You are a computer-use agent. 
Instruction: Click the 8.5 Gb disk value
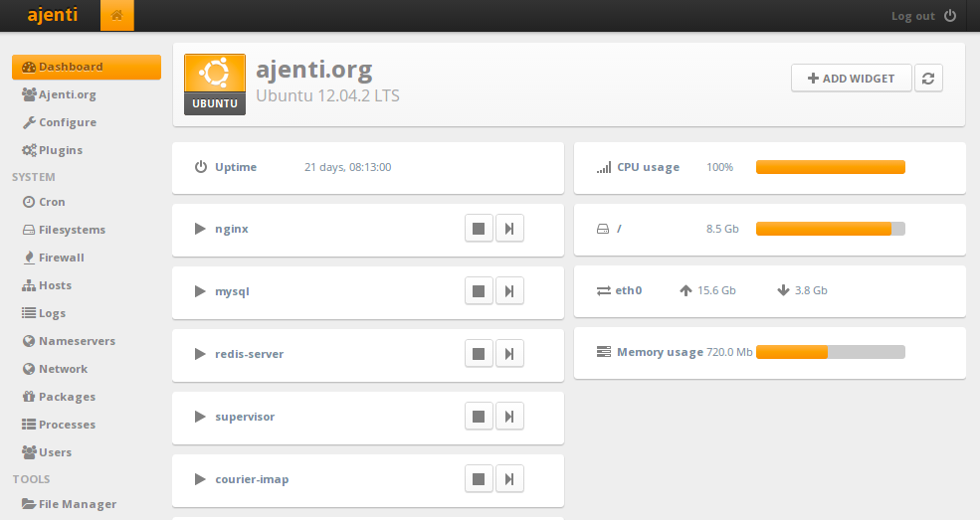722,229
